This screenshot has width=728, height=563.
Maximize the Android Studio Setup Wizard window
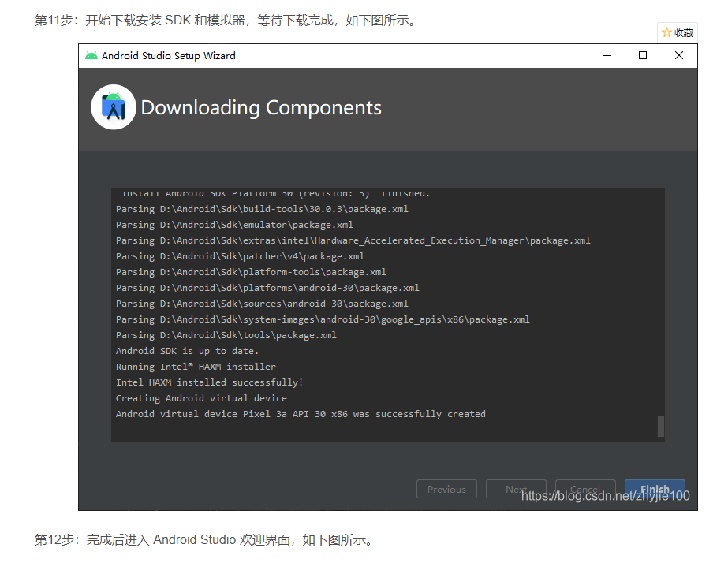click(x=643, y=55)
